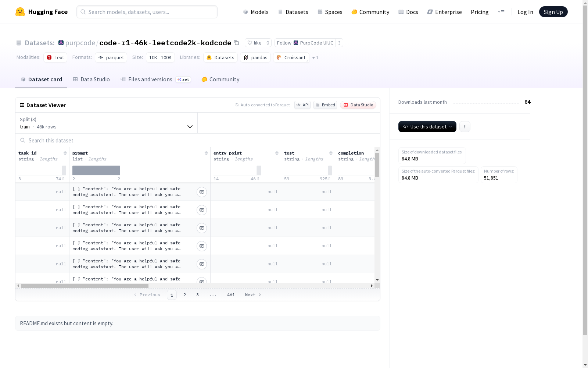Sort by the task_id column
The width and height of the screenshot is (588, 368).
[x=65, y=153]
